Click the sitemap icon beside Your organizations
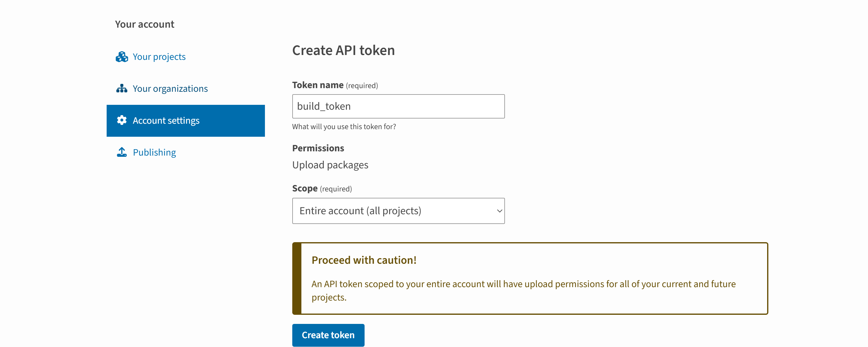This screenshot has height=347, width=868. click(x=122, y=89)
